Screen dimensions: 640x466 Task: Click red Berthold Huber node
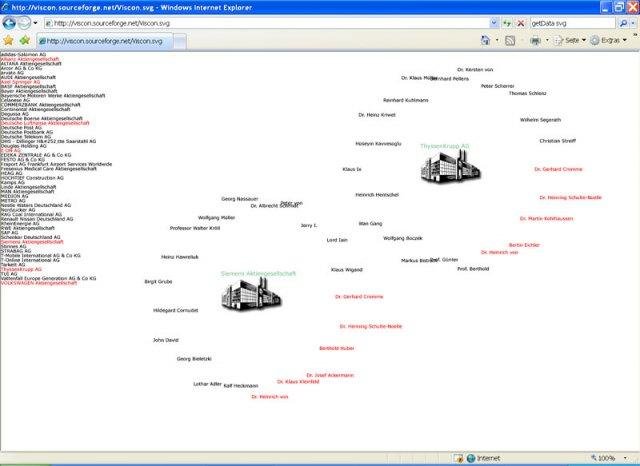337,348
